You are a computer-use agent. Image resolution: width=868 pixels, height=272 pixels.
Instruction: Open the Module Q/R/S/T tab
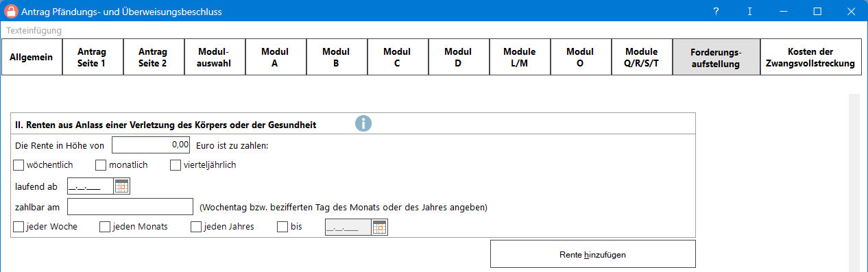tap(642, 57)
